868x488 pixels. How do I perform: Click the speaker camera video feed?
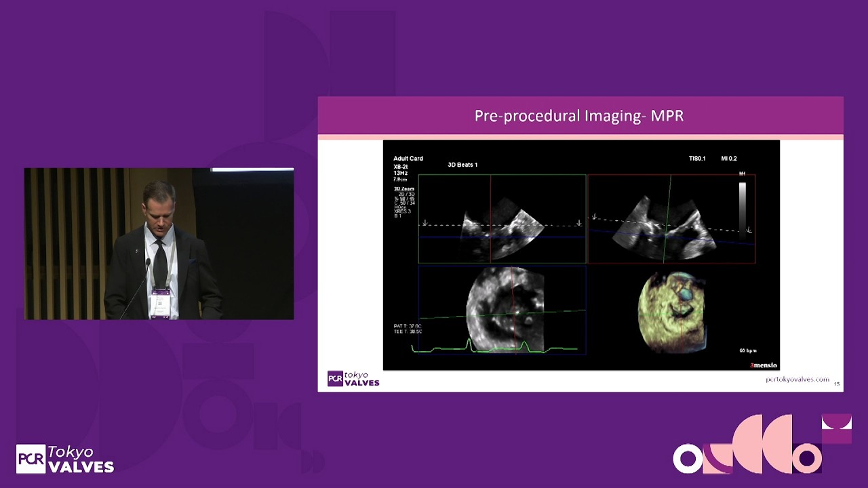(x=159, y=244)
